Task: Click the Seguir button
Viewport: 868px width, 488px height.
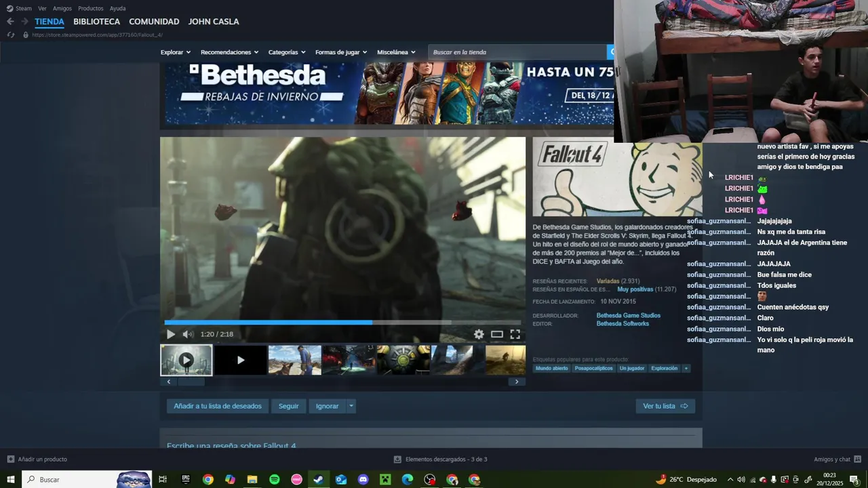Action: (x=288, y=406)
